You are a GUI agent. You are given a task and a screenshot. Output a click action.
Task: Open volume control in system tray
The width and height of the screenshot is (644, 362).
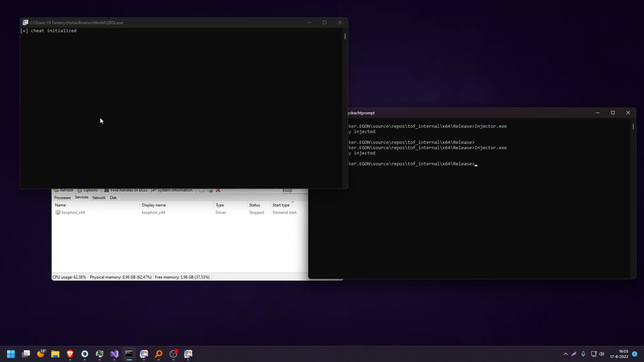[602, 354]
